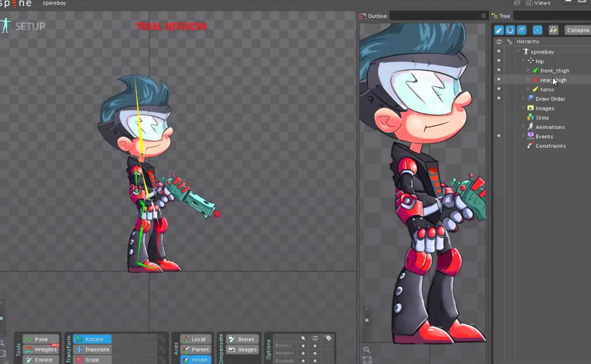The width and height of the screenshot is (591, 364).
Task: Click the Options label tag column icon
Action: (328, 338)
